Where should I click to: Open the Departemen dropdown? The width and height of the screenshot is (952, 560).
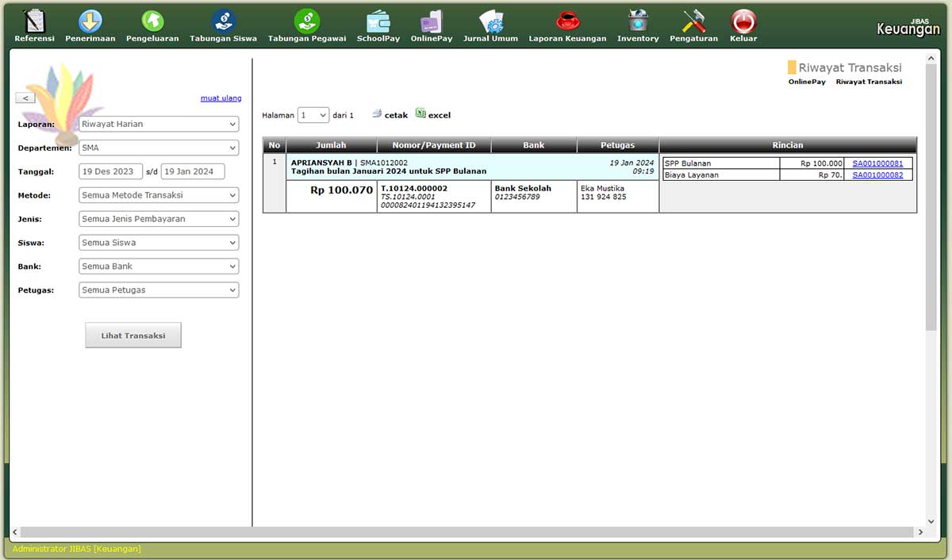tap(159, 148)
